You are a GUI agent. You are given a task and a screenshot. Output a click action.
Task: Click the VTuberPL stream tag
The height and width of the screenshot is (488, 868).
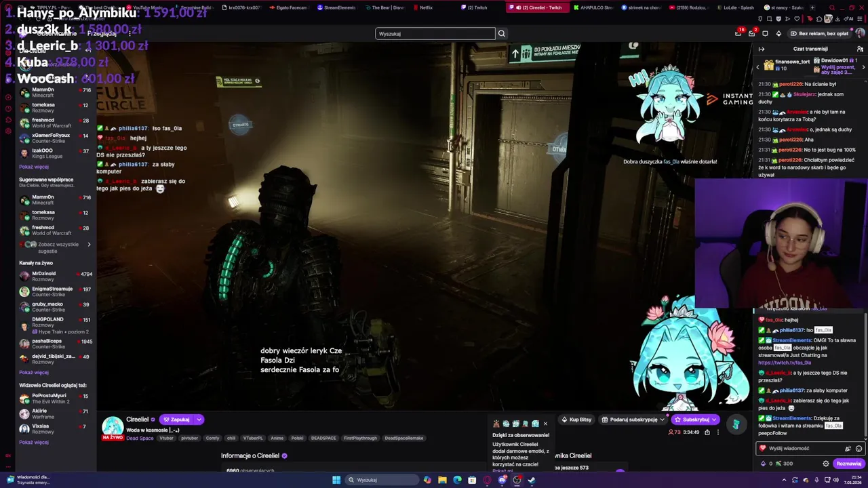[253, 439]
